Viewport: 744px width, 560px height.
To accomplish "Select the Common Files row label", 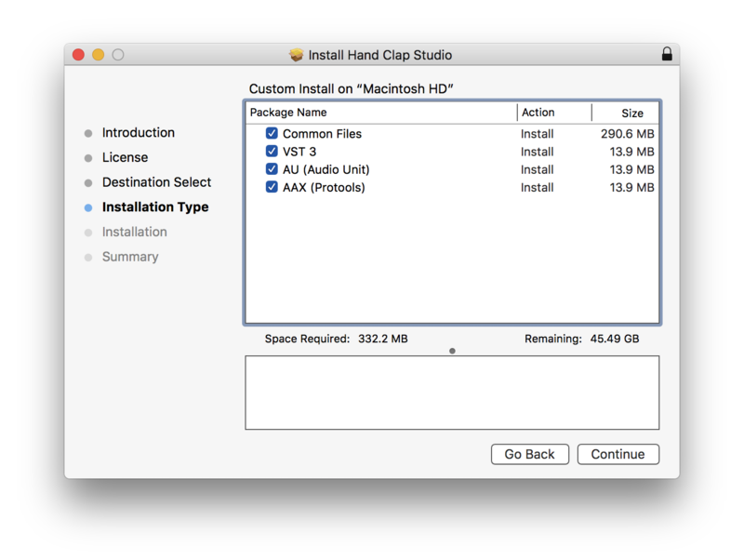I will click(x=322, y=134).
